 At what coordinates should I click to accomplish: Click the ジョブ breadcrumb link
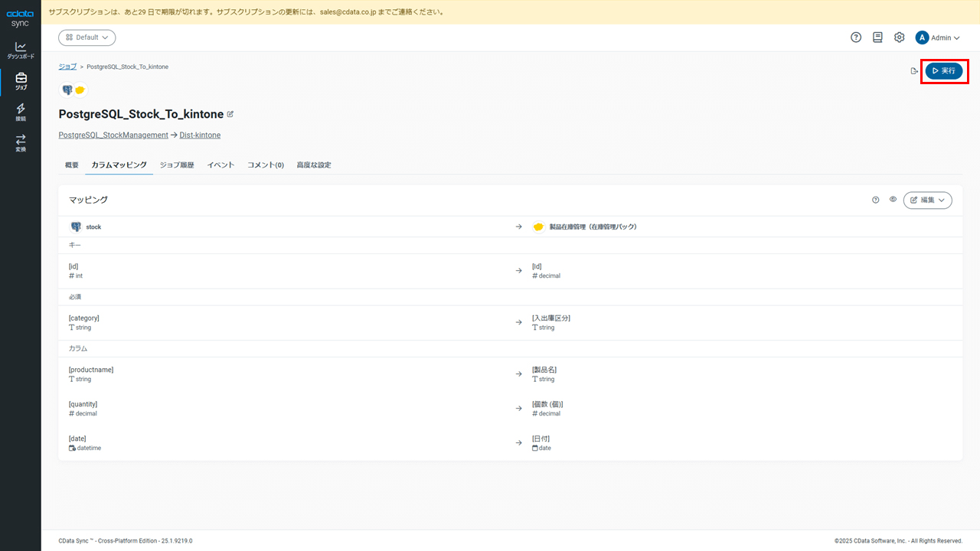tap(67, 67)
